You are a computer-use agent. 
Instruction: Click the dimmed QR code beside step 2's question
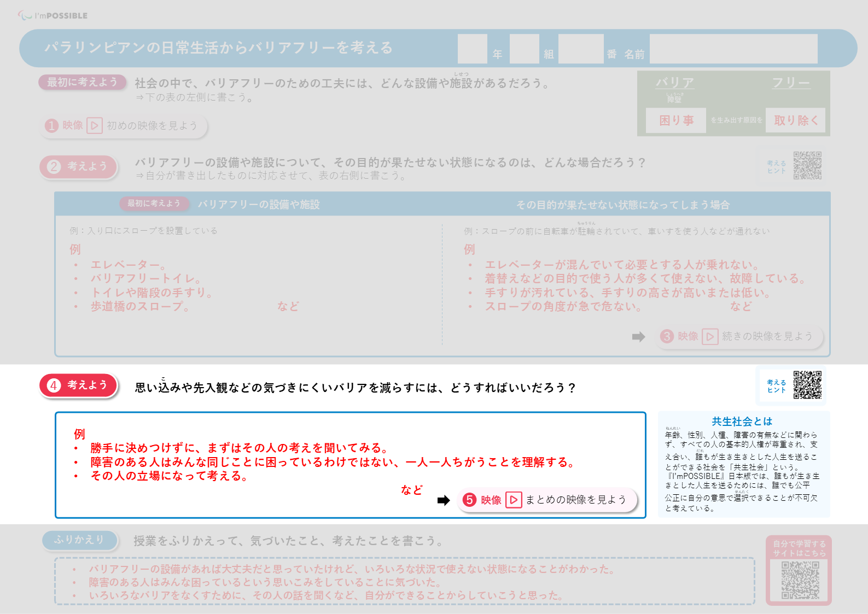(x=807, y=166)
